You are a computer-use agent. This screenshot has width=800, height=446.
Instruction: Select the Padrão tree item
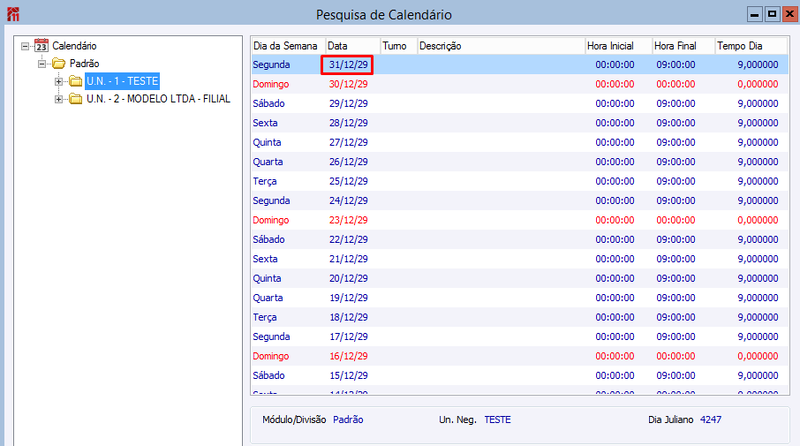click(84, 63)
